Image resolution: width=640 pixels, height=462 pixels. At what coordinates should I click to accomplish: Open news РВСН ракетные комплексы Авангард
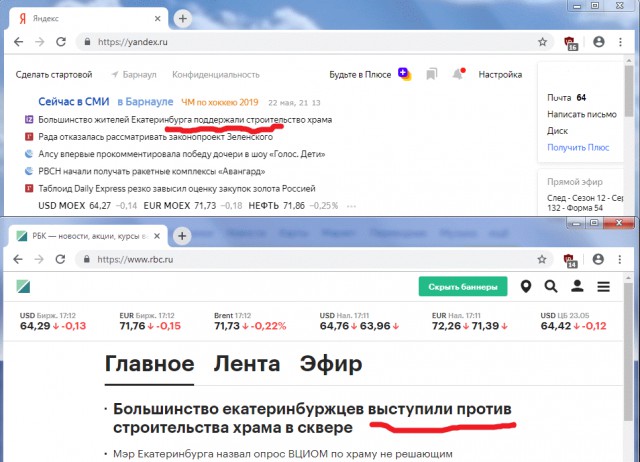(x=152, y=171)
